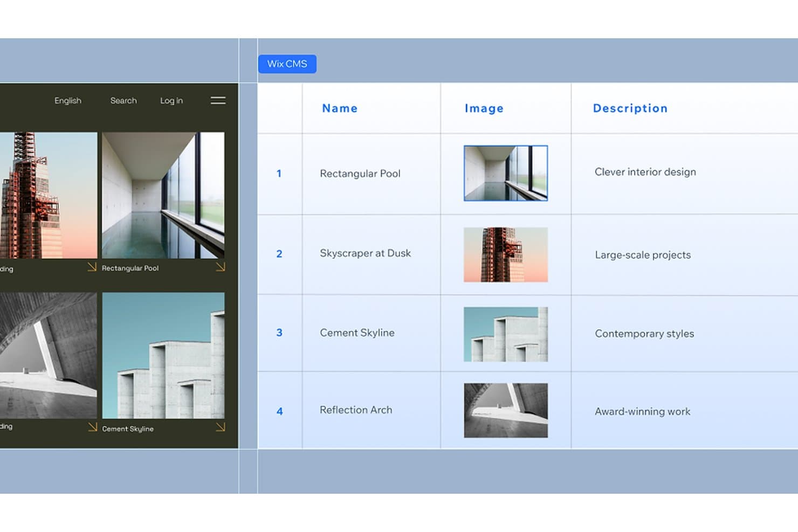Image resolution: width=798 pixels, height=532 pixels.
Task: Select row number 4 in the table
Action: pyautogui.click(x=279, y=411)
